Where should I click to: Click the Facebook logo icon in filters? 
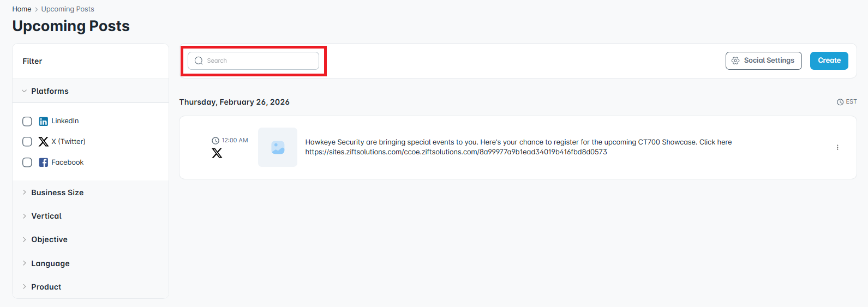(44, 162)
